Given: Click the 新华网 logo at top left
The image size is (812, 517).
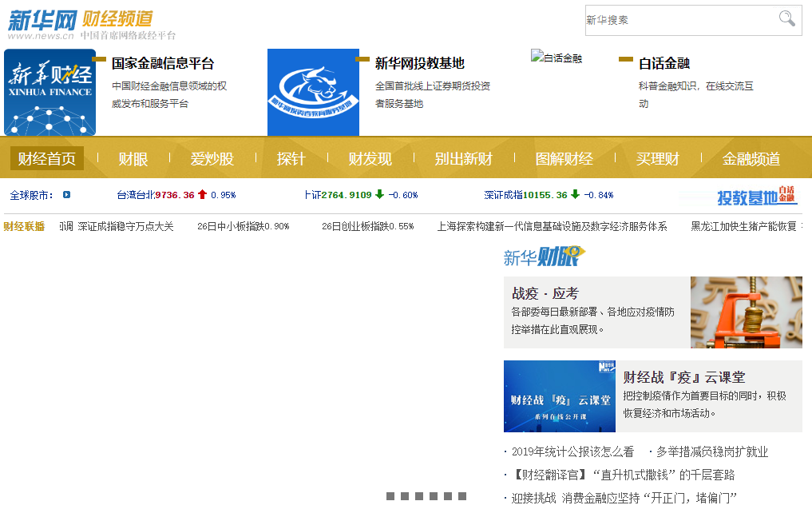Looking at the screenshot, I should point(42,21).
